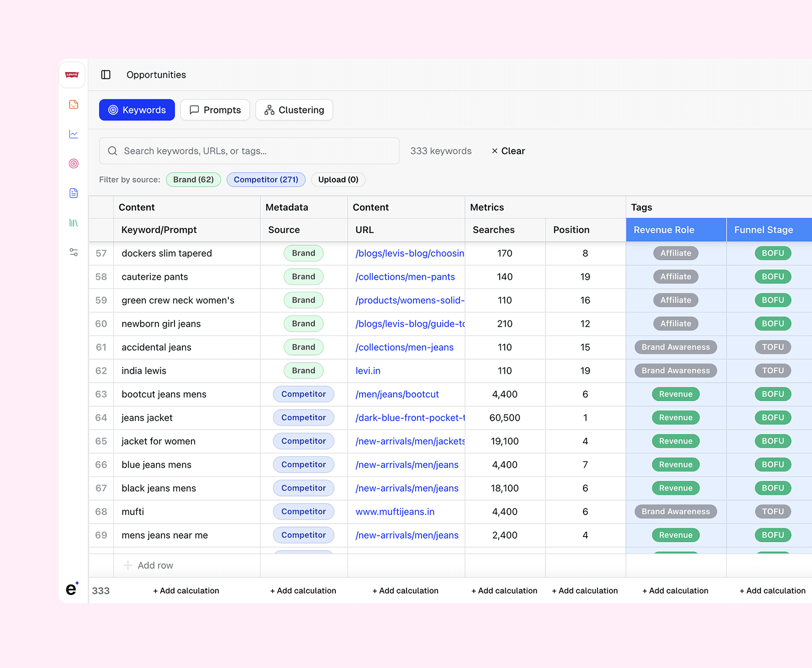Viewport: 812px width, 668px height.
Task: Open the /products/womens-solid- URL link
Action: point(410,300)
